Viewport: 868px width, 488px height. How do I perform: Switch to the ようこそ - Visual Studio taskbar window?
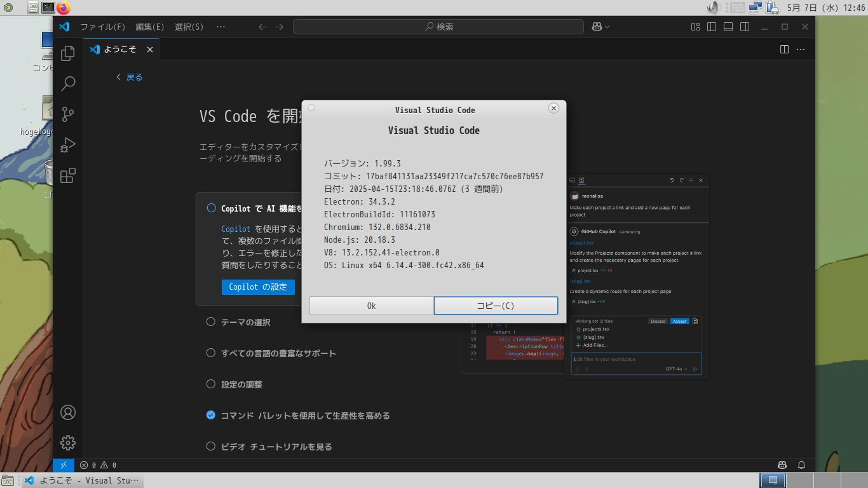pyautogui.click(x=83, y=480)
